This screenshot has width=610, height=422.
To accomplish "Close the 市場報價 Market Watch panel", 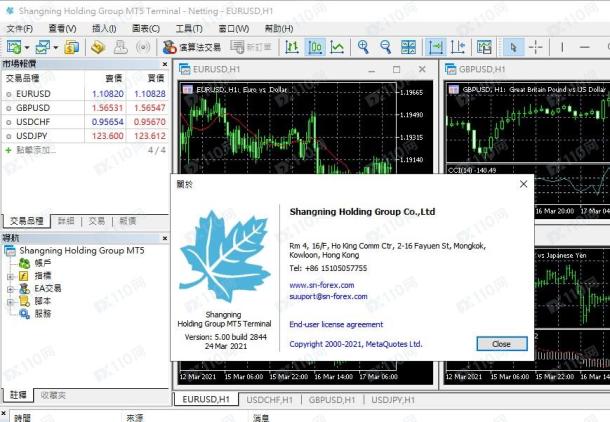I will (x=165, y=64).
